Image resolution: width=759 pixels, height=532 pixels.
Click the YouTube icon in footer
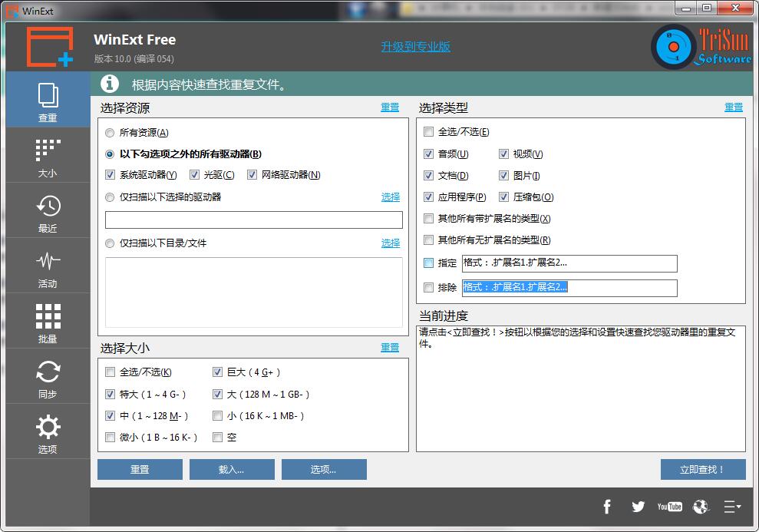pyautogui.click(x=669, y=507)
